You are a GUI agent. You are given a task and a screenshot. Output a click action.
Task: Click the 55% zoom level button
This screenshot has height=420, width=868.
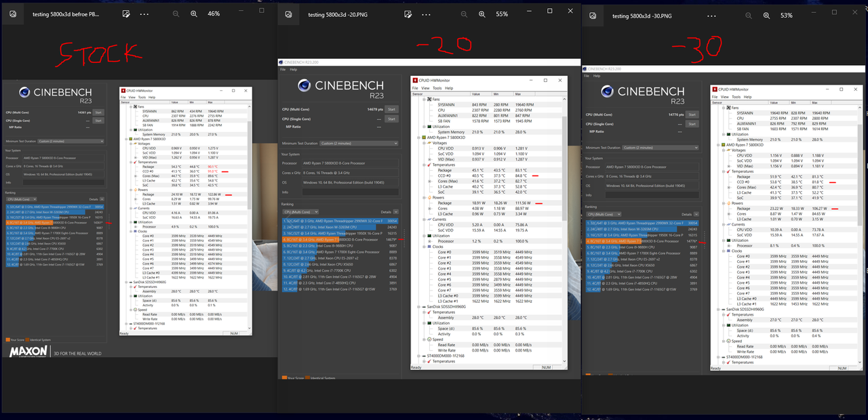pos(502,14)
